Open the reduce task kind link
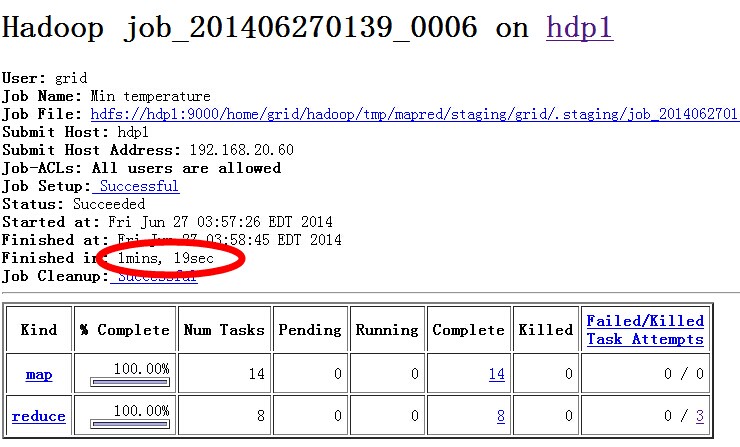The image size is (740, 447). (x=39, y=416)
